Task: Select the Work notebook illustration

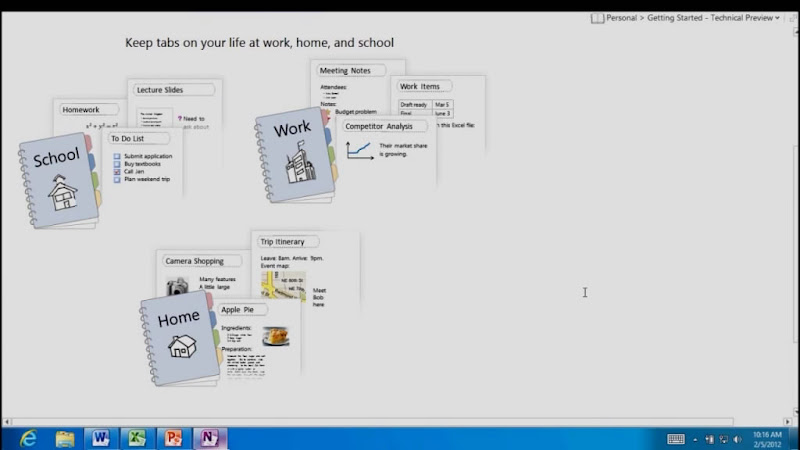Action: click(x=296, y=156)
